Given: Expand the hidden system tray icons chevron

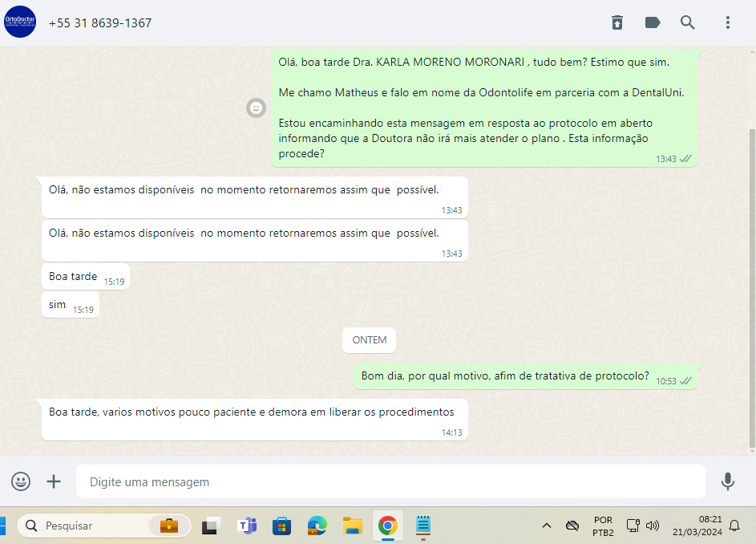Looking at the screenshot, I should [547, 526].
